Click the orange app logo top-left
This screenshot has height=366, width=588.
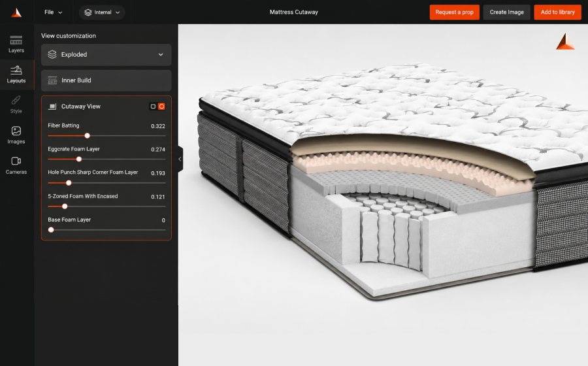(16, 12)
